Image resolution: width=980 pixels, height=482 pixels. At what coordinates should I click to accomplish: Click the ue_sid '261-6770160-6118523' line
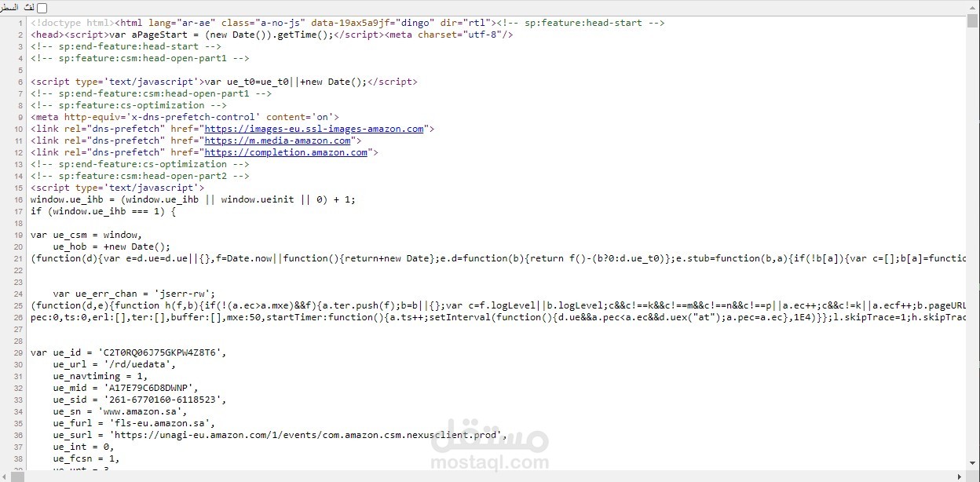coord(139,400)
